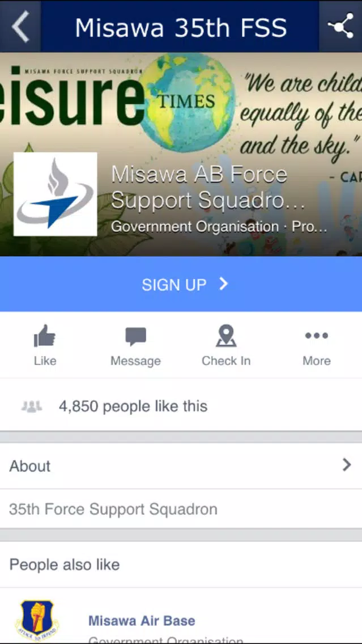Tap the thumbs-up Like icon
The width and height of the screenshot is (362, 644).
click(44, 336)
